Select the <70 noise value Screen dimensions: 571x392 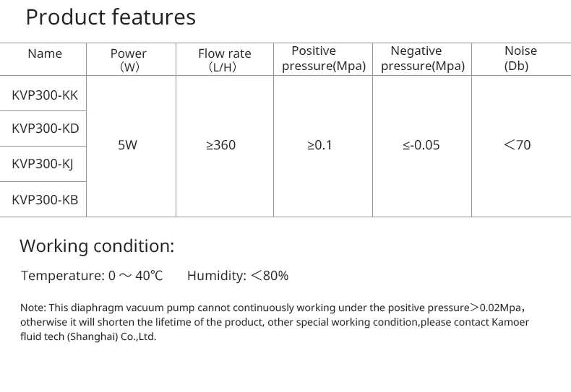[x=517, y=145]
